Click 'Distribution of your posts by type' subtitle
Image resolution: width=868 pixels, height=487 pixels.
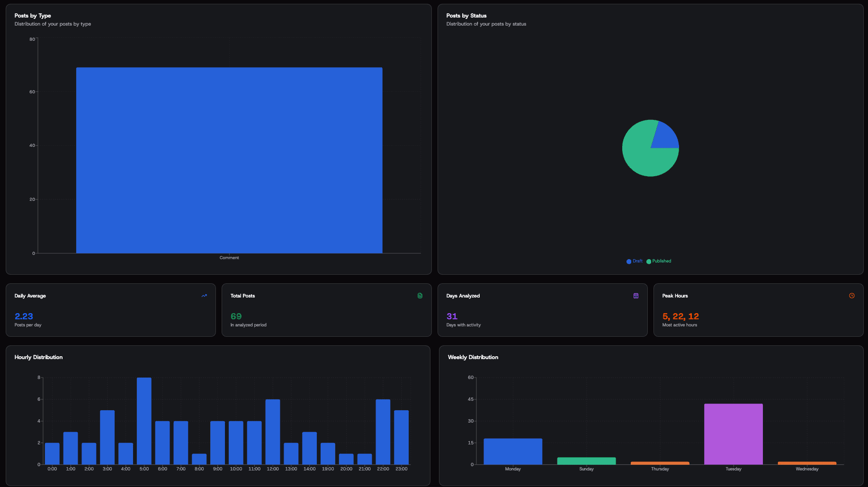[x=53, y=24]
